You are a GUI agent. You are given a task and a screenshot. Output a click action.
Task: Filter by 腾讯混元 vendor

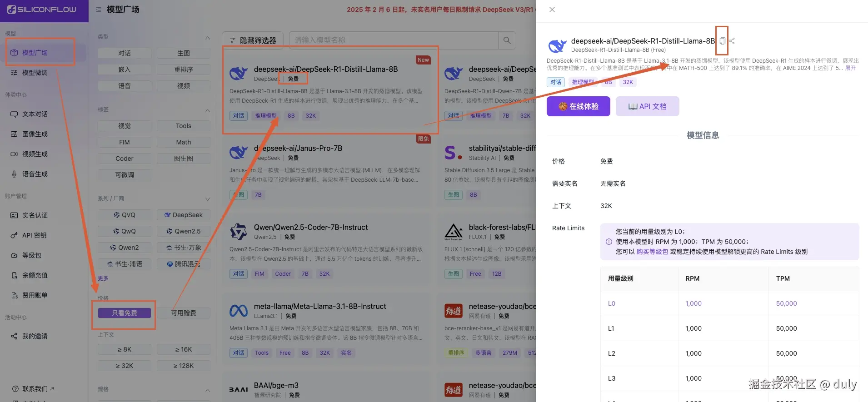coord(184,264)
